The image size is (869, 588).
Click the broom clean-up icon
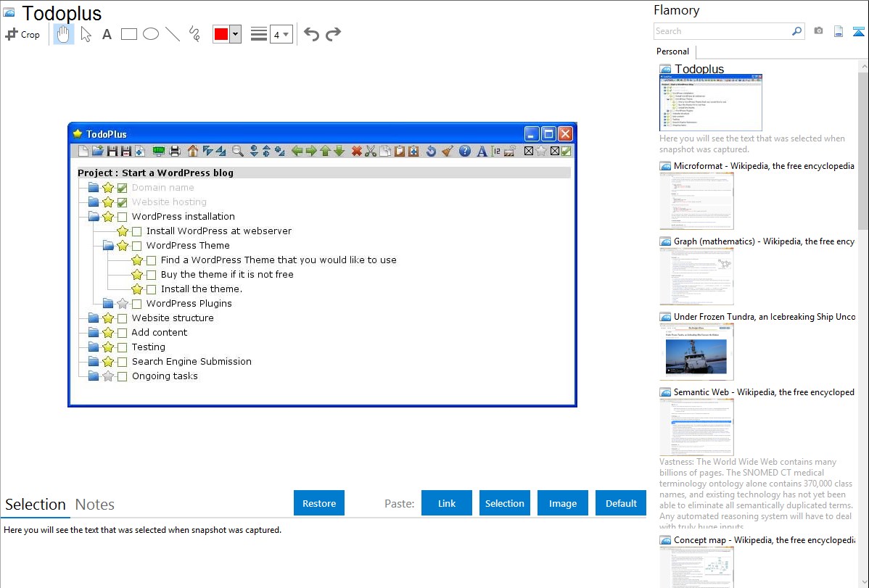click(x=448, y=151)
